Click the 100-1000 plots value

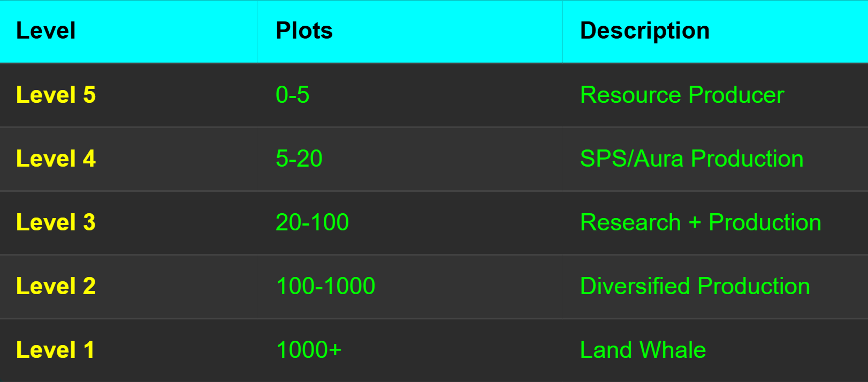[325, 286]
